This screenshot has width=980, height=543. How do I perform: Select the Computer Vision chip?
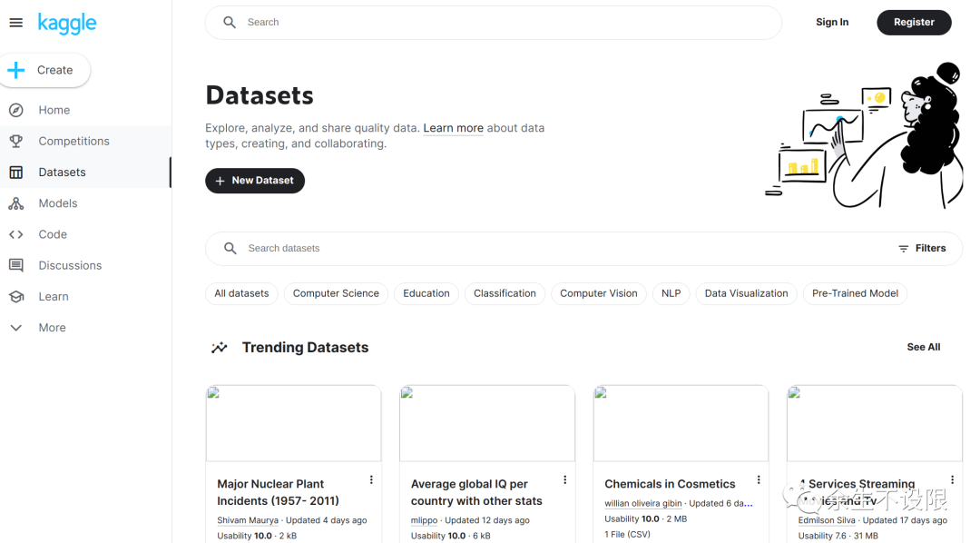coord(598,293)
